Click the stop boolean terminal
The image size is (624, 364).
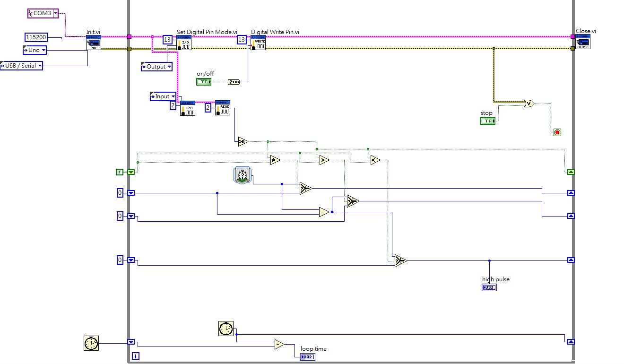[487, 121]
